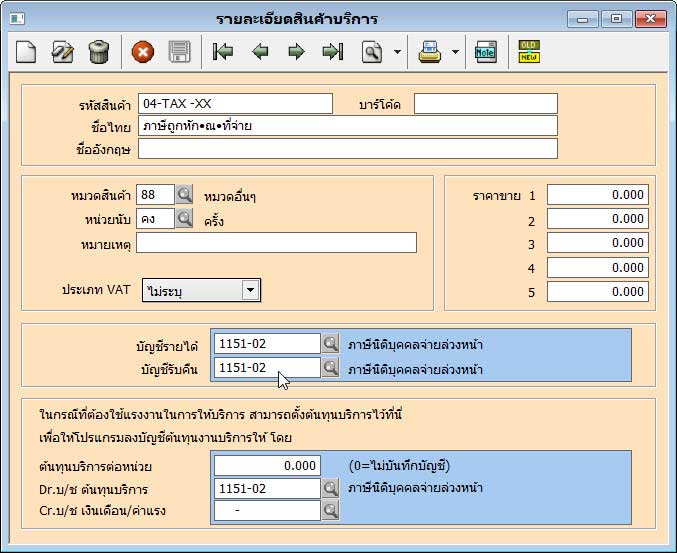Image resolution: width=677 pixels, height=553 pixels.
Task: Close the รายละเอียดสินค้าบริการ window
Action: (651, 19)
